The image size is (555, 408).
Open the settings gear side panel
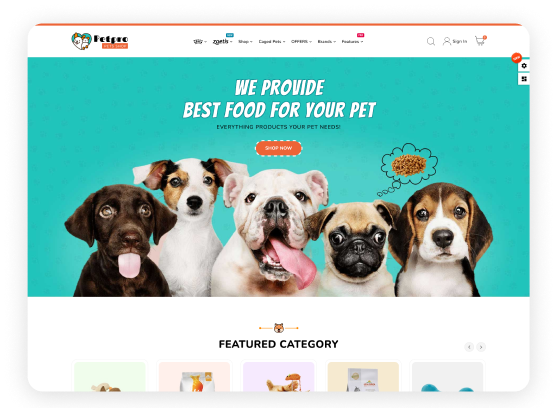524,66
